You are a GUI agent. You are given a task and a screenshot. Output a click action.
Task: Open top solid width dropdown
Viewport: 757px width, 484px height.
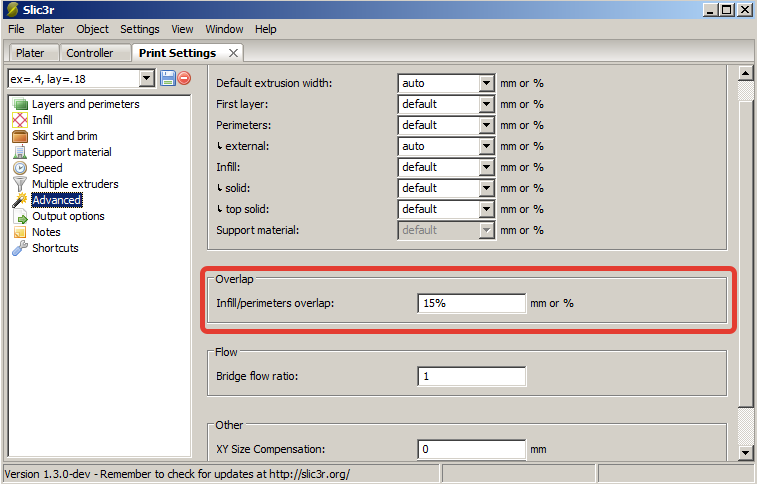click(487, 209)
